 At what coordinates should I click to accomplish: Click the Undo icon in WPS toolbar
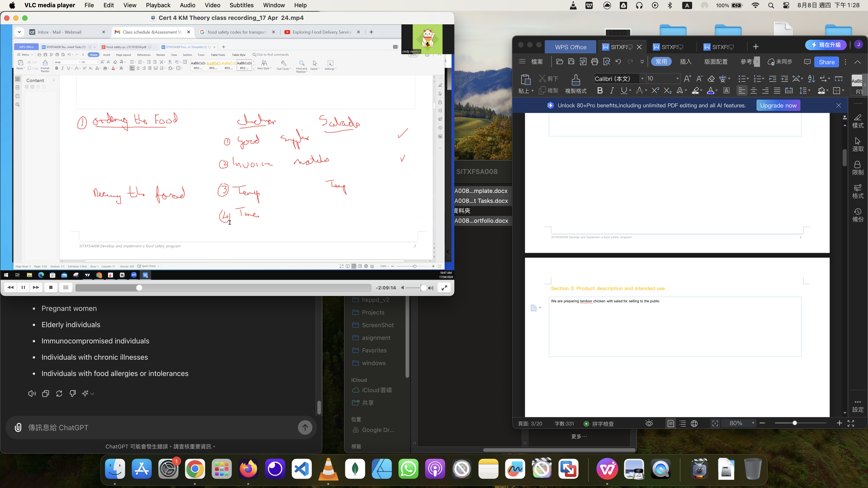pyautogui.click(x=618, y=62)
